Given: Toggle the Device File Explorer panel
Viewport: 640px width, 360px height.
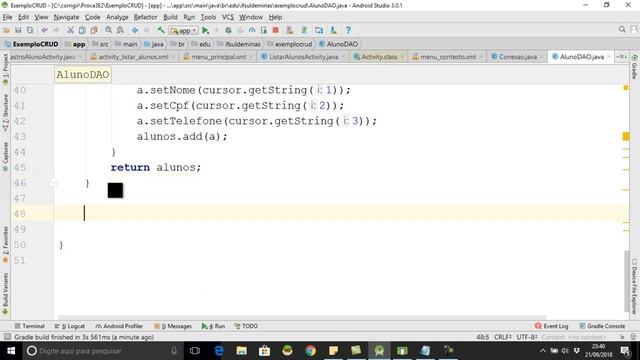Looking at the screenshot, I should [x=635, y=286].
